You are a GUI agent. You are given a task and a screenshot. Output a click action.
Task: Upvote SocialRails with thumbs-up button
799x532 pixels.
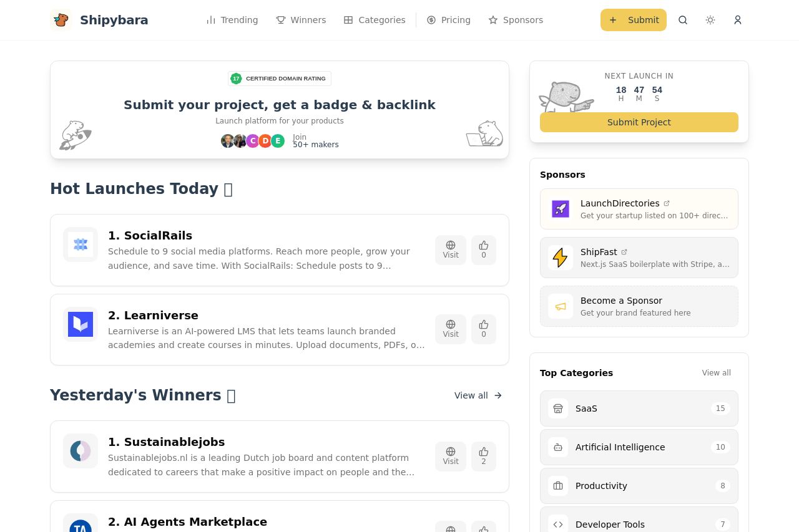(484, 249)
